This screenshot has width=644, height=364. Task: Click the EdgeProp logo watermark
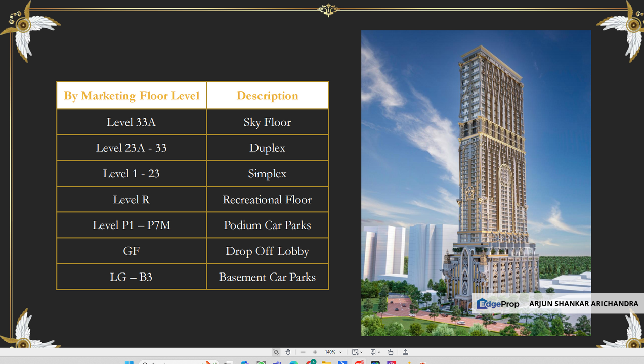pyautogui.click(x=498, y=304)
